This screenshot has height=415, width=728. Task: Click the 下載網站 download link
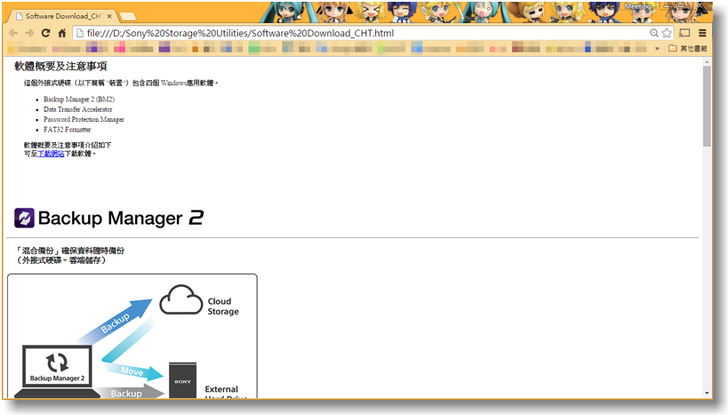pos(51,154)
